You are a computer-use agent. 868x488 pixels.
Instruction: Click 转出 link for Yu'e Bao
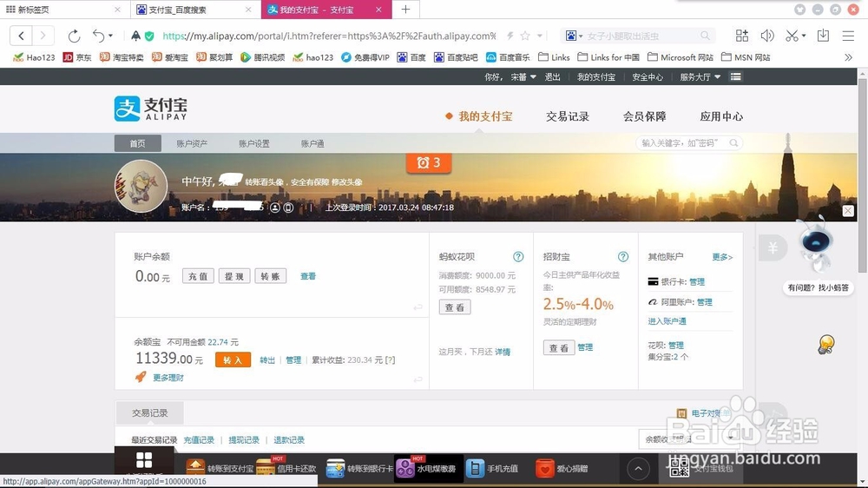point(267,360)
